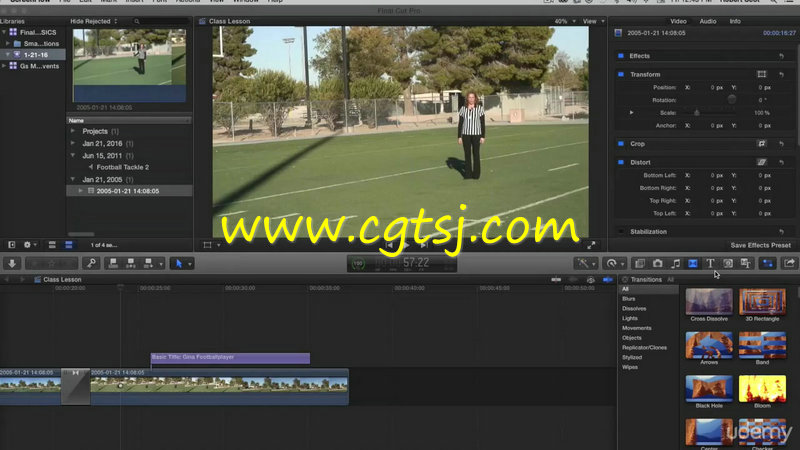Switch browser to list view
Screen dimensions: 800x450
tap(69, 245)
